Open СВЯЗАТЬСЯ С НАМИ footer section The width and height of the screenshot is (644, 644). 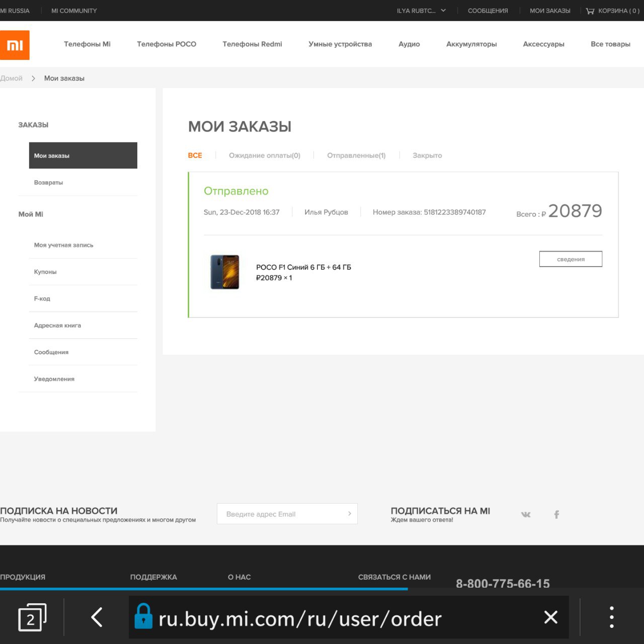(x=394, y=577)
